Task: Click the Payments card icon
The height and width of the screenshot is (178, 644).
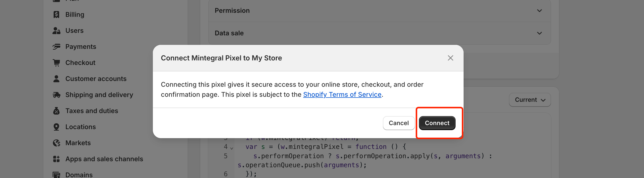Action: coord(56,47)
